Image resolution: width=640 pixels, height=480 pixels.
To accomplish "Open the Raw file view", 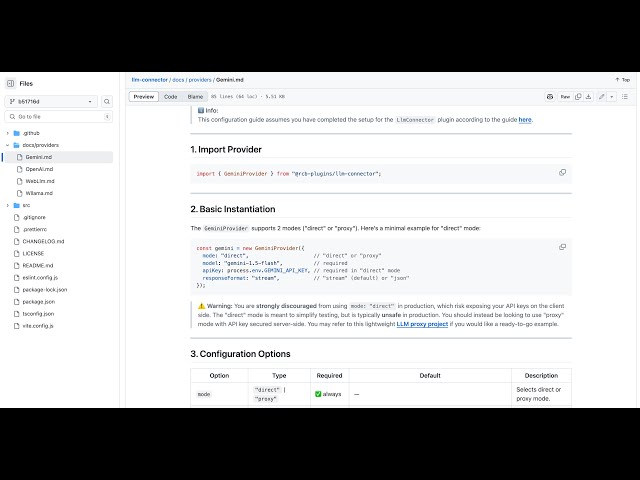I will (x=565, y=97).
